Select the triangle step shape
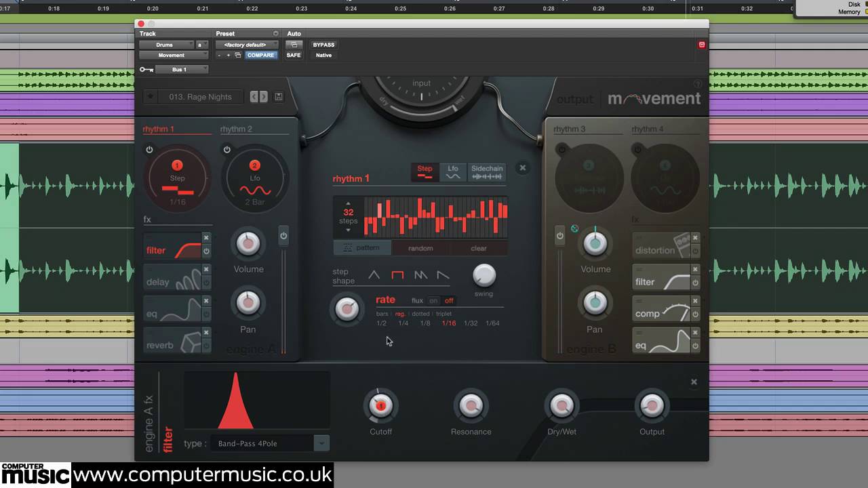 point(374,275)
